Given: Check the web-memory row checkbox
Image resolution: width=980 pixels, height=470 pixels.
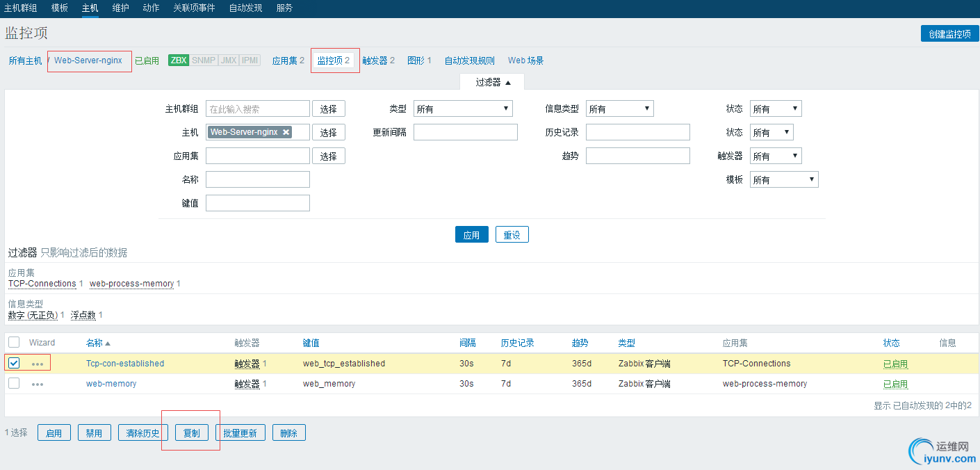Looking at the screenshot, I should click(x=14, y=383).
